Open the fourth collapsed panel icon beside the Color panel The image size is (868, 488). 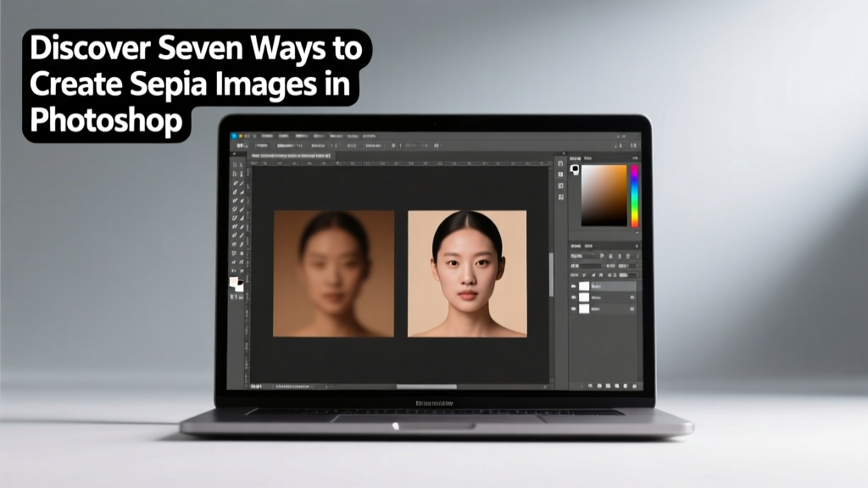[x=561, y=197]
